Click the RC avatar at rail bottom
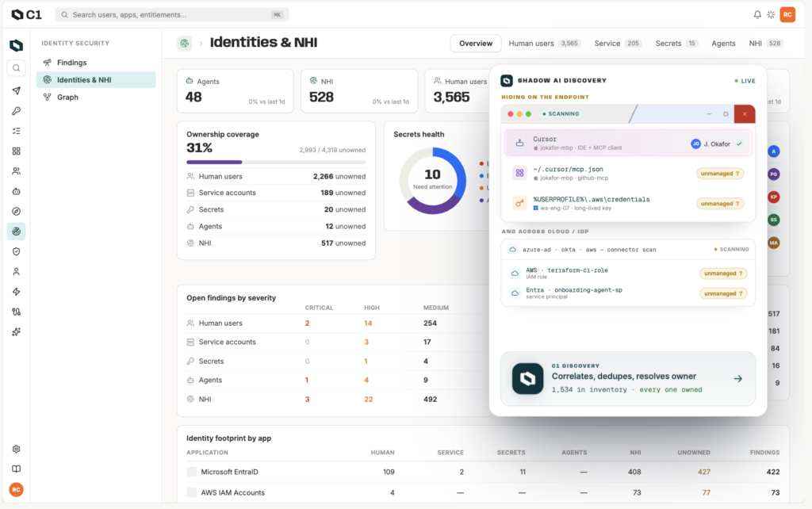This screenshot has width=812, height=509. [16, 489]
